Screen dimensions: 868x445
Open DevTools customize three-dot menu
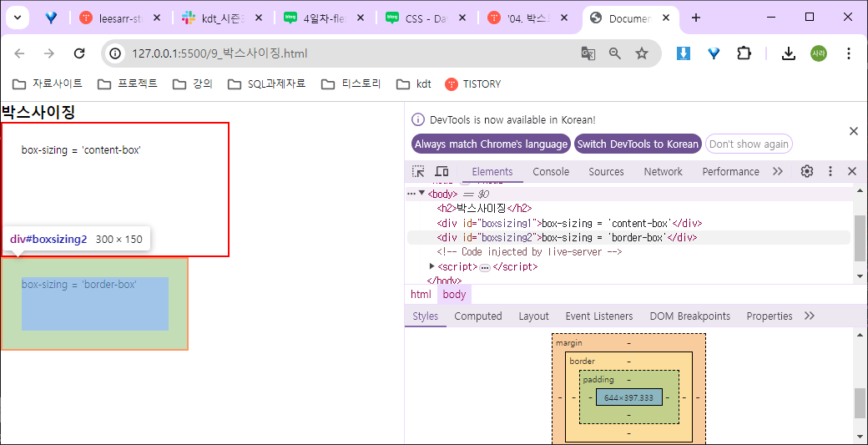click(x=830, y=172)
